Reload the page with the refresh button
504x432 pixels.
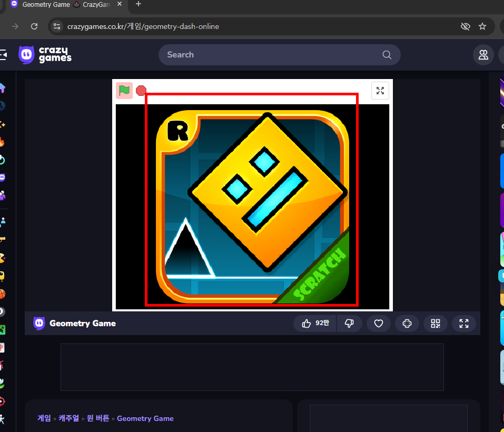pos(34,26)
